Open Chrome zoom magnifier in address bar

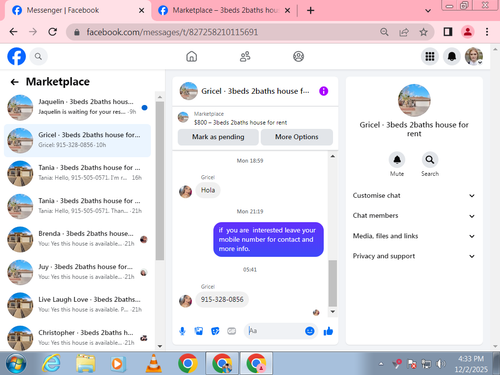click(384, 32)
